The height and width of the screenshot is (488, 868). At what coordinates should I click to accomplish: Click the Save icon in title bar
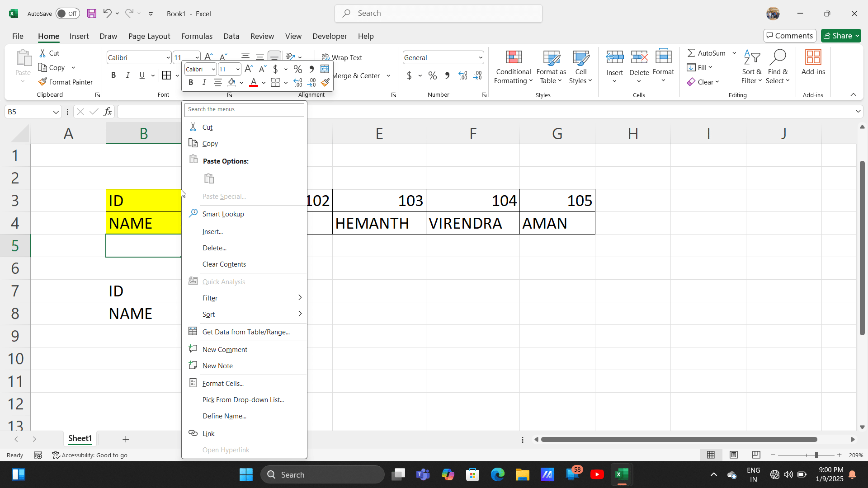92,14
